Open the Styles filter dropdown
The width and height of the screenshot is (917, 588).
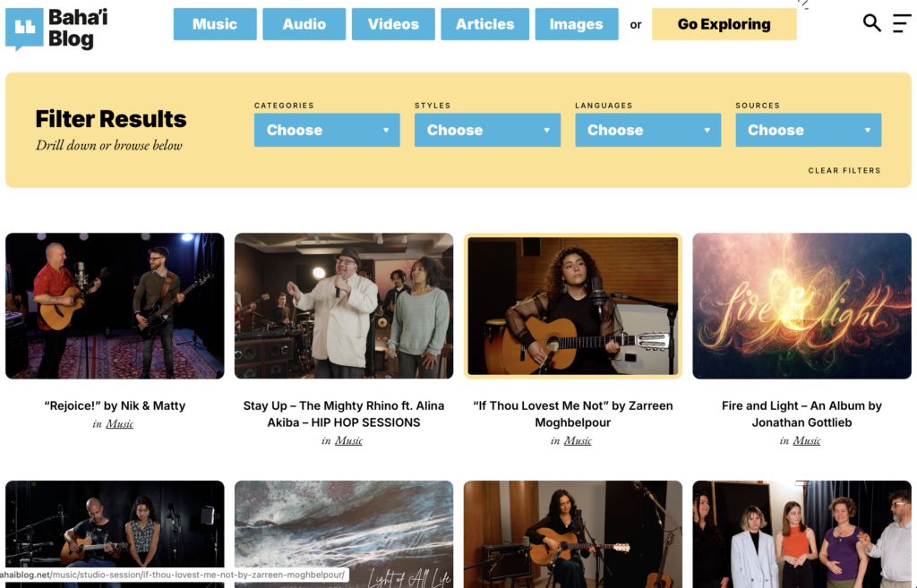pyautogui.click(x=487, y=130)
